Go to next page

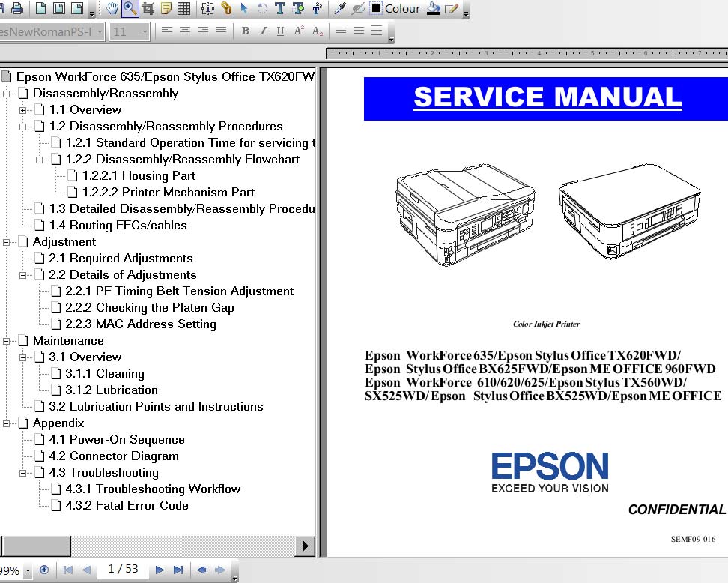160,570
